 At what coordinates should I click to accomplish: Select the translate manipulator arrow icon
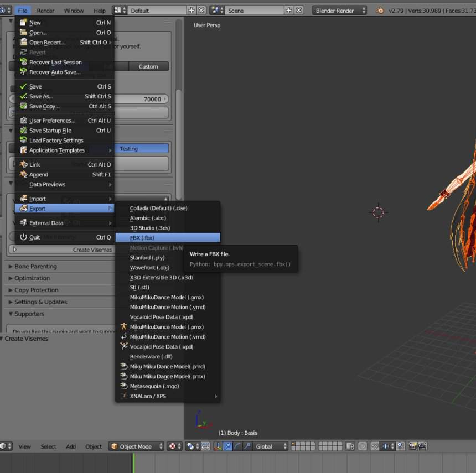(x=227, y=446)
